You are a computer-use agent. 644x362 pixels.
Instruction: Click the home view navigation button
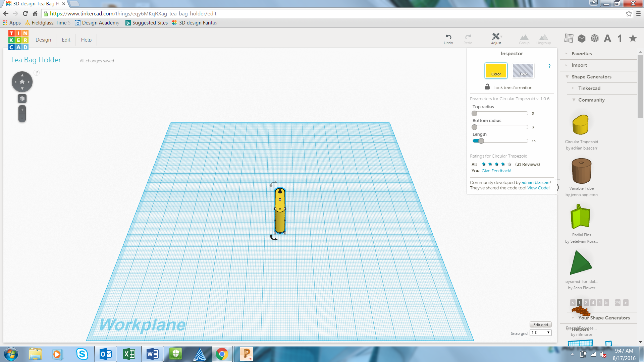(x=22, y=82)
